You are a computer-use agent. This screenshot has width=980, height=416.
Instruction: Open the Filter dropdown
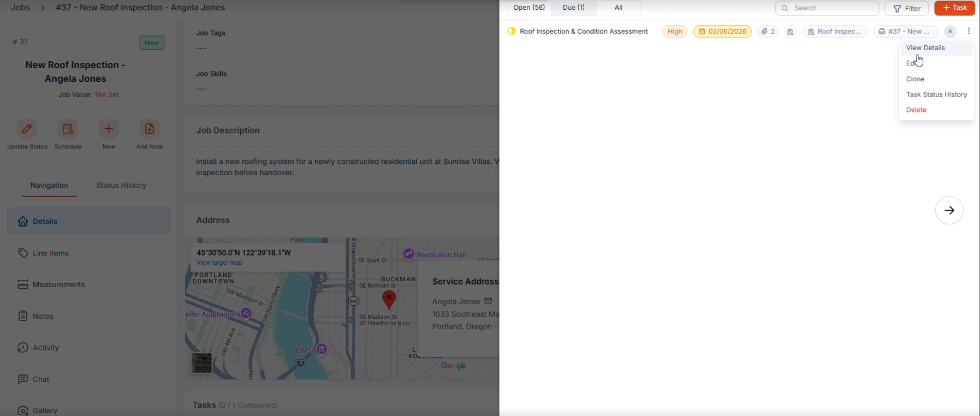(906, 8)
